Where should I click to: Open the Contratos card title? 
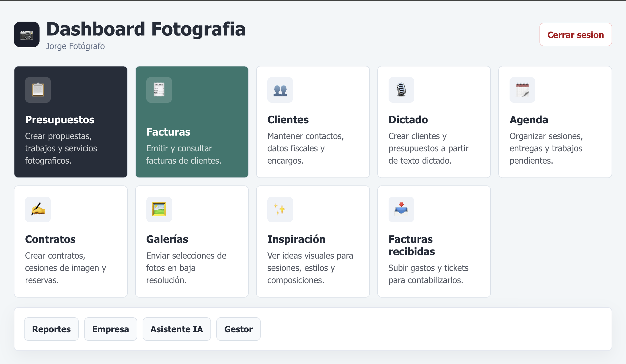[x=50, y=239]
